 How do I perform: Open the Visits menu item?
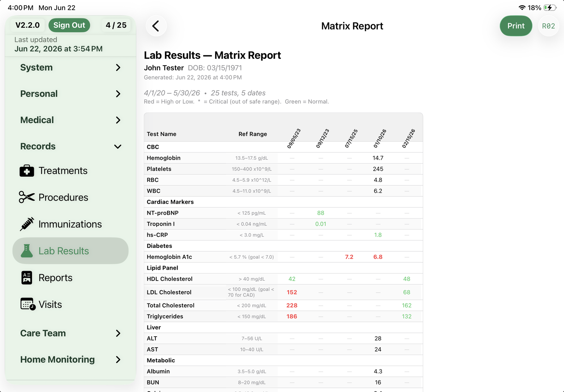click(x=70, y=304)
